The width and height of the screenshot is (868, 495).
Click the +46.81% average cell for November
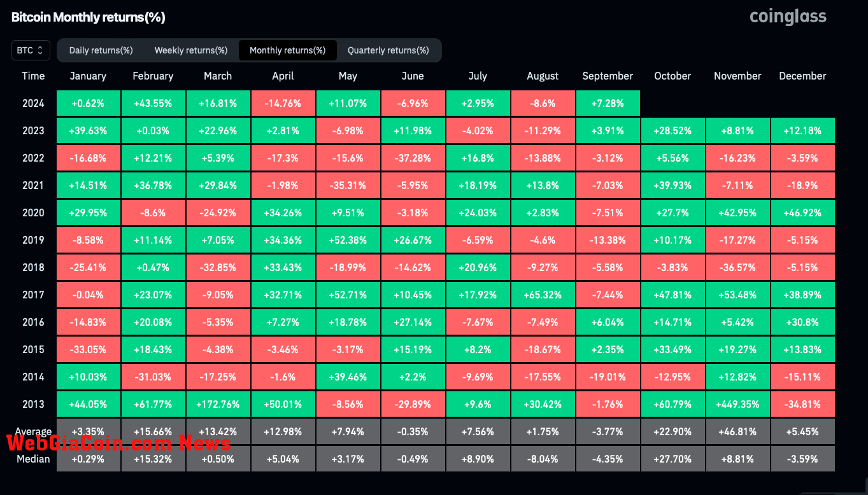(737, 431)
